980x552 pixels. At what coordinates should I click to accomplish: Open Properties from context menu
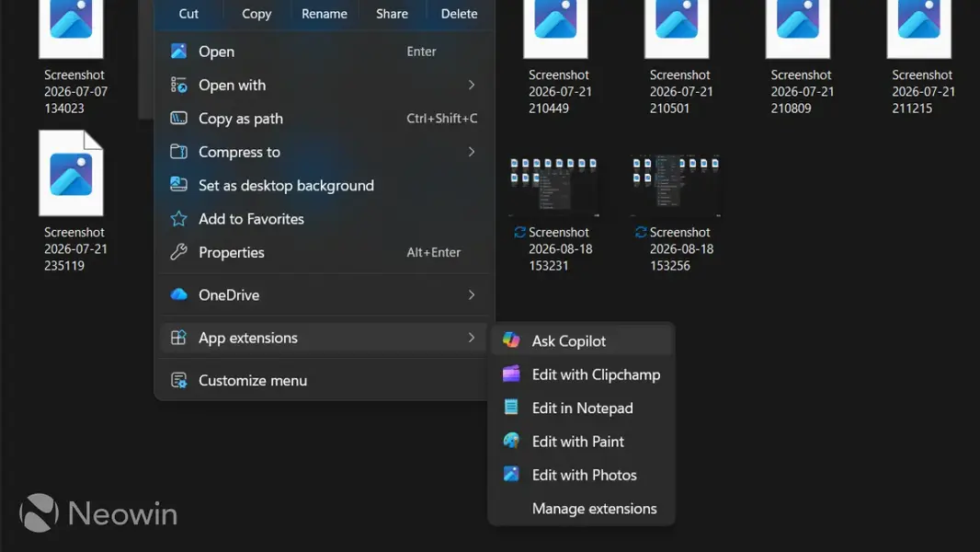tap(324, 252)
